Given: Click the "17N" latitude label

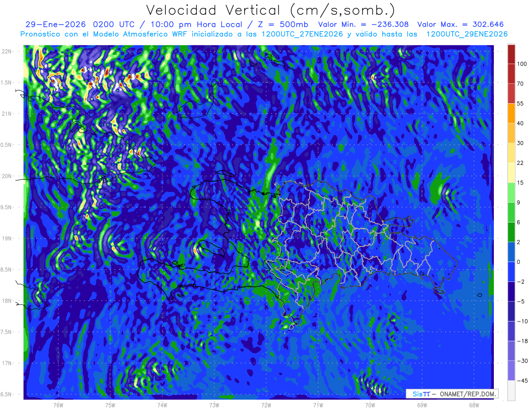Looking at the screenshot, I should [8, 364].
